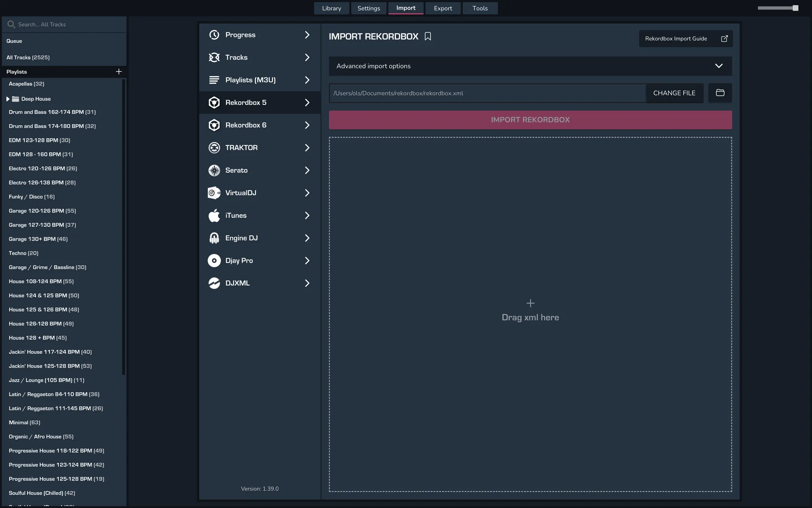Click the Engine DJ headphones icon
Viewport: 812px width, 508px height.
214,238
